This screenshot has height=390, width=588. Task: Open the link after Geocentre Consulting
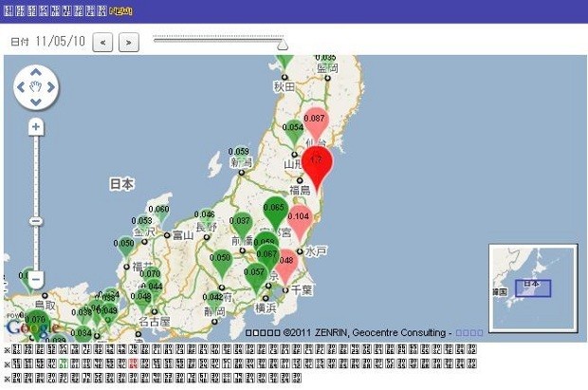tap(469, 333)
